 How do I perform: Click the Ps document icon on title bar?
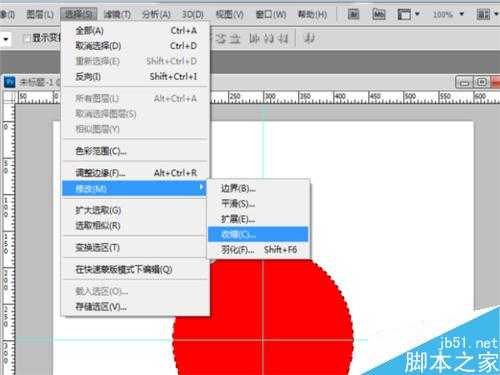[9, 81]
